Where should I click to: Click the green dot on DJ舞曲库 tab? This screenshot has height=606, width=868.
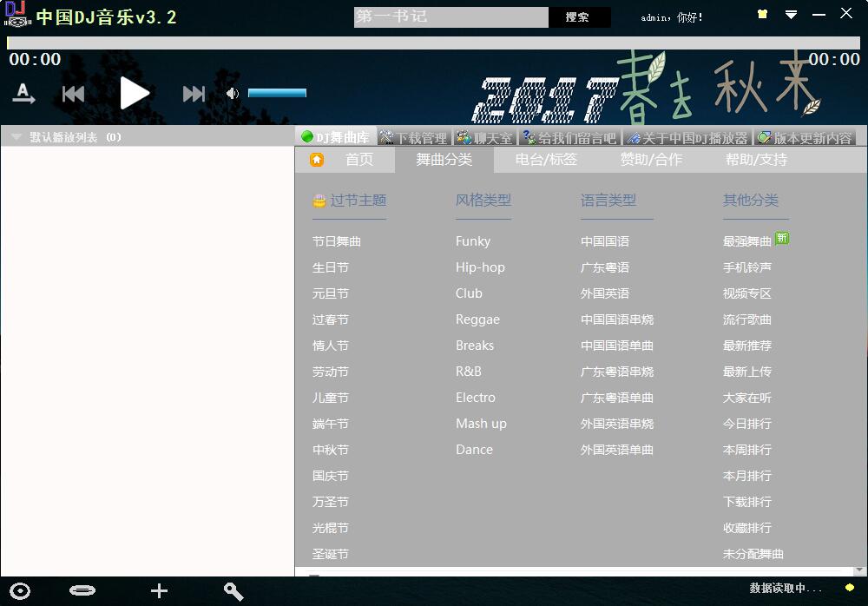[306, 136]
